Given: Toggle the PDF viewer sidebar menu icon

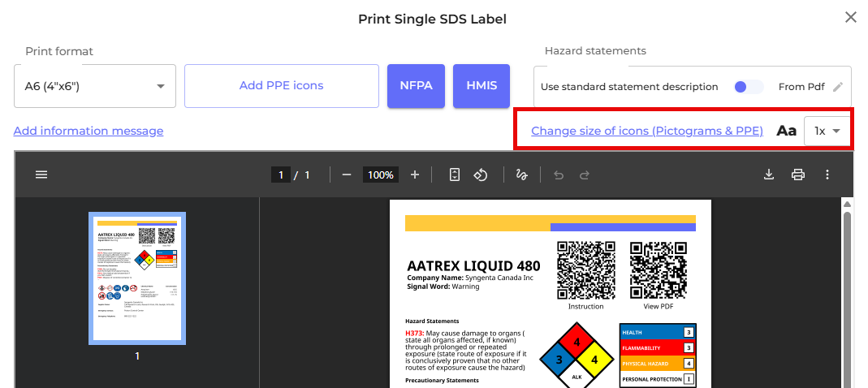Looking at the screenshot, I should coord(41,175).
